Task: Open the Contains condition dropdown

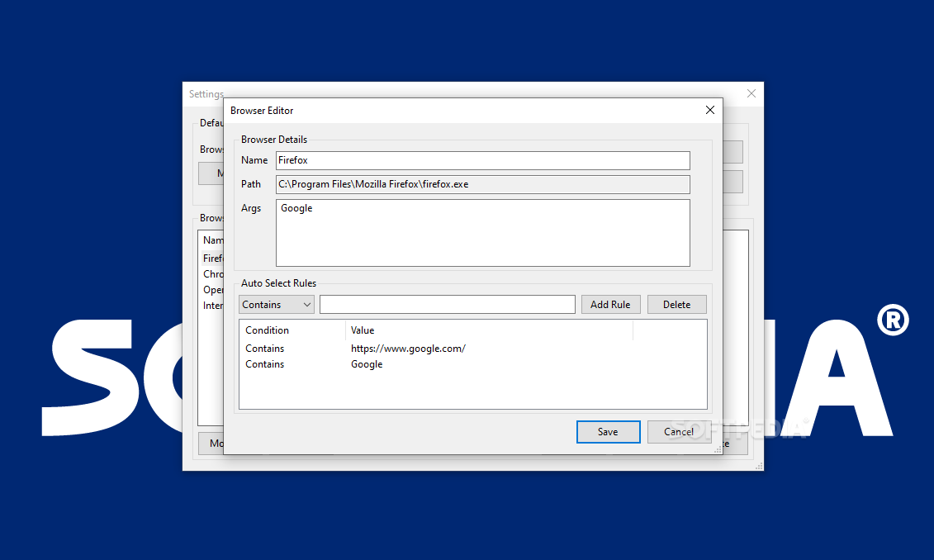Action: click(277, 305)
